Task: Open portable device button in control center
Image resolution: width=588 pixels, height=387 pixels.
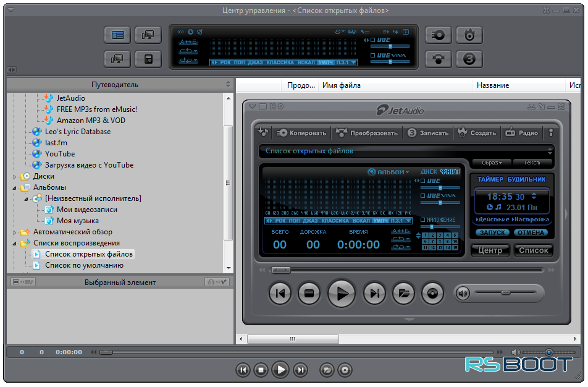Action: point(148,59)
